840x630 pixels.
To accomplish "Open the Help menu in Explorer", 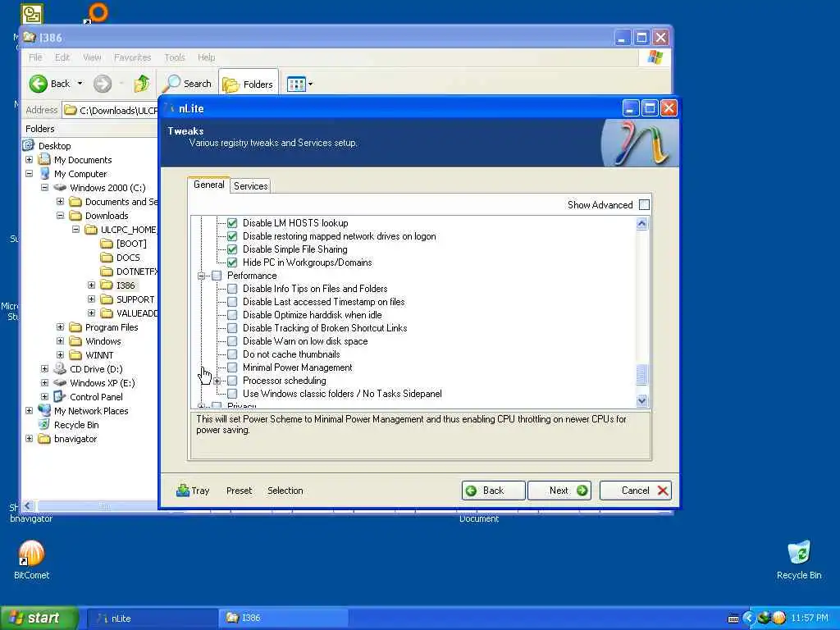I will click(206, 57).
